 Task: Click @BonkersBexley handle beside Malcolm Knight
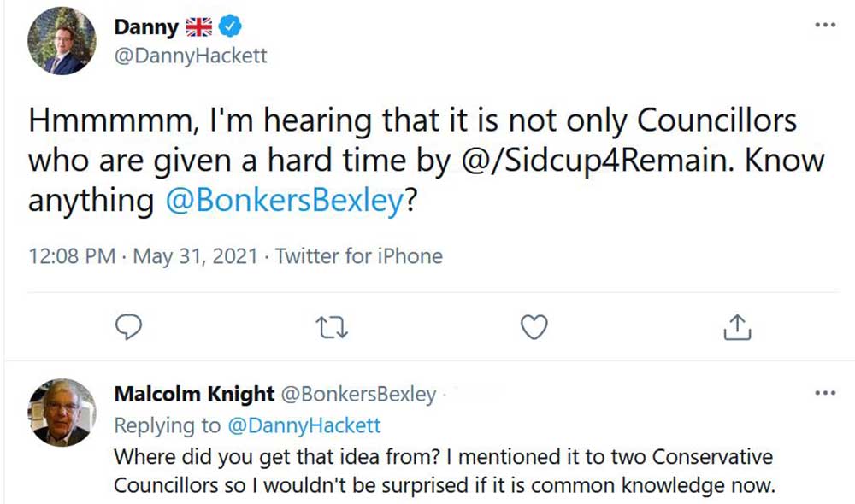pos(358,394)
